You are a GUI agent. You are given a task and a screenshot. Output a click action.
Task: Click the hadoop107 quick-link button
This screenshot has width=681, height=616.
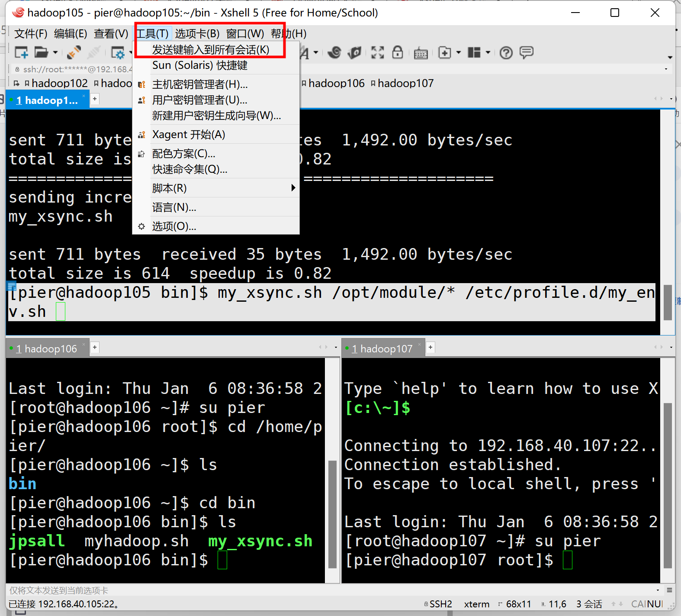pyautogui.click(x=402, y=83)
